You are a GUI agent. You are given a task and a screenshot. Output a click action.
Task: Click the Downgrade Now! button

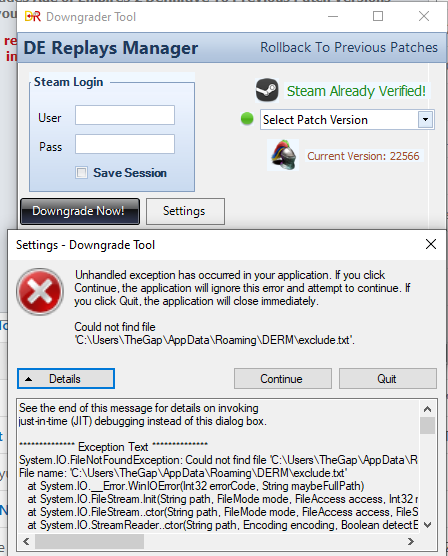point(80,211)
